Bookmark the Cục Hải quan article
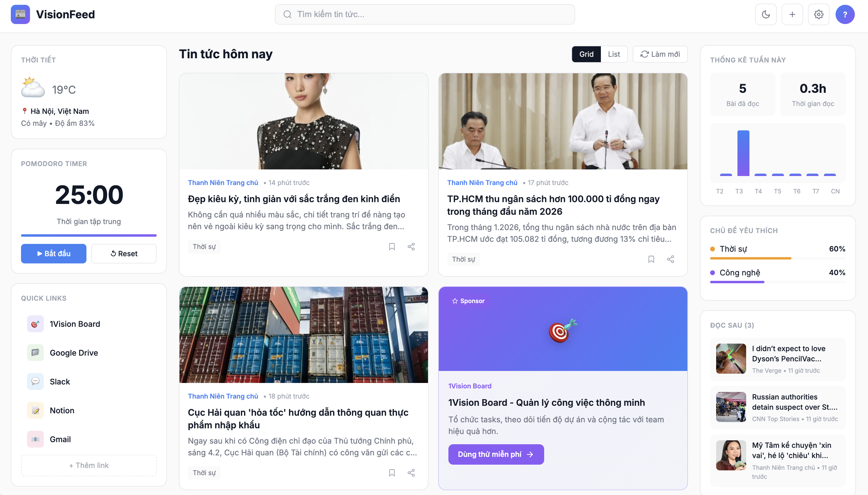 (x=392, y=473)
